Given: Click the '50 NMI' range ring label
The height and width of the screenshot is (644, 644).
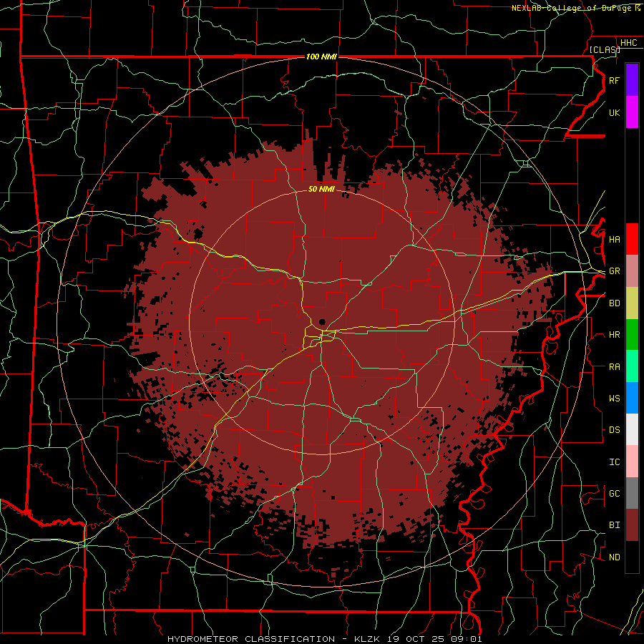Looking at the screenshot, I should pos(321,189).
